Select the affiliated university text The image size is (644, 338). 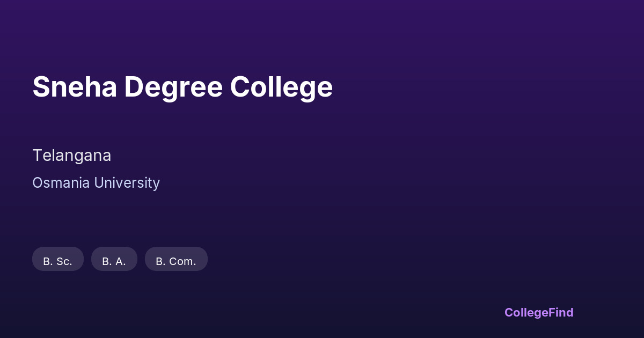point(96,183)
